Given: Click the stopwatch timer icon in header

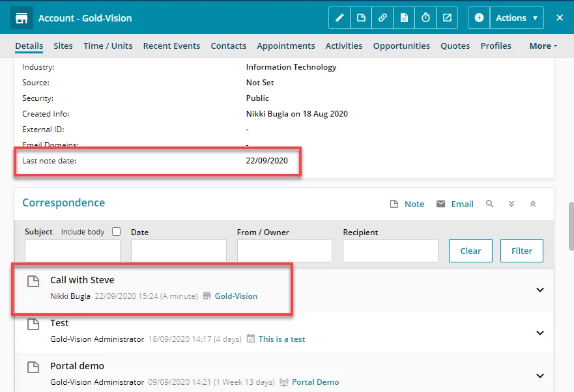Looking at the screenshot, I should coord(425,18).
